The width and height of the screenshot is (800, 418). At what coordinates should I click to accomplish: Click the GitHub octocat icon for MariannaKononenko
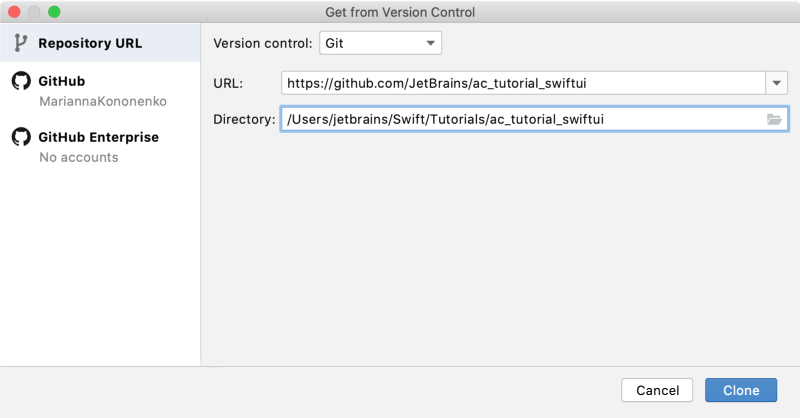point(21,81)
